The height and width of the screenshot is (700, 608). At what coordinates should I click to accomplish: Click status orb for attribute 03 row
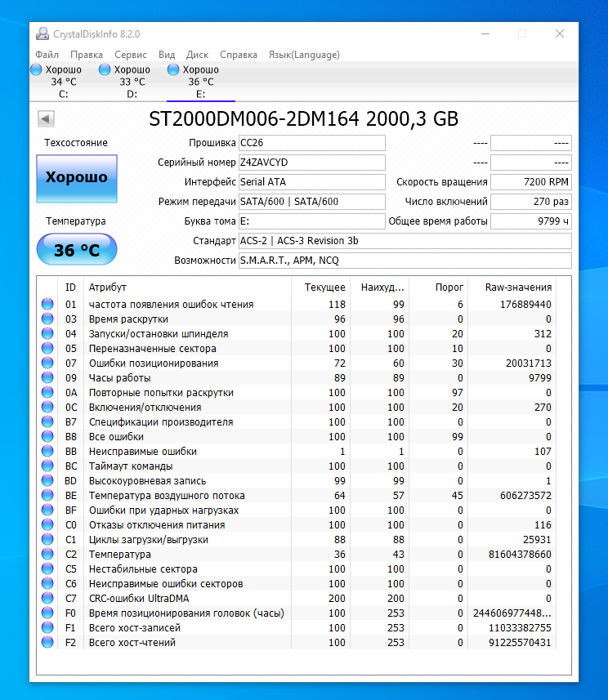(x=47, y=319)
